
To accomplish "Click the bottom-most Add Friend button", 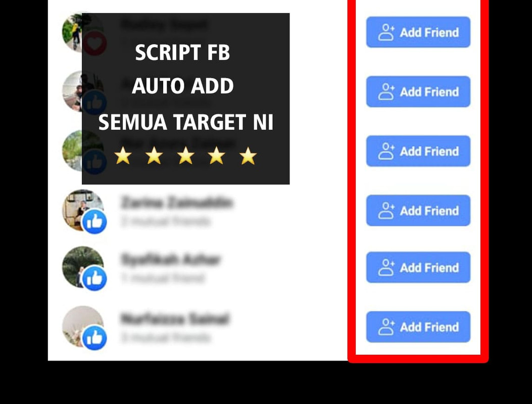I will click(x=418, y=327).
